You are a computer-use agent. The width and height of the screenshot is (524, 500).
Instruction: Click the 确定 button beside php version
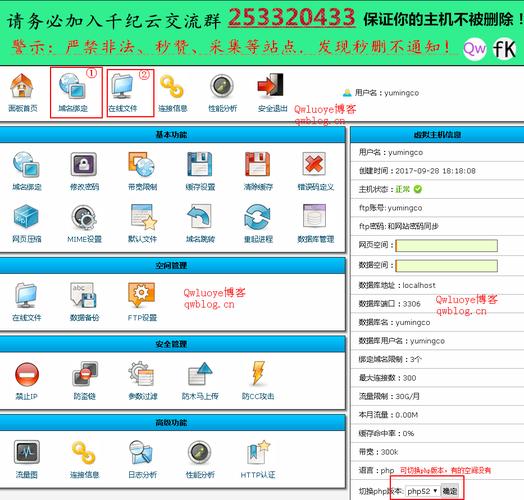(x=449, y=491)
